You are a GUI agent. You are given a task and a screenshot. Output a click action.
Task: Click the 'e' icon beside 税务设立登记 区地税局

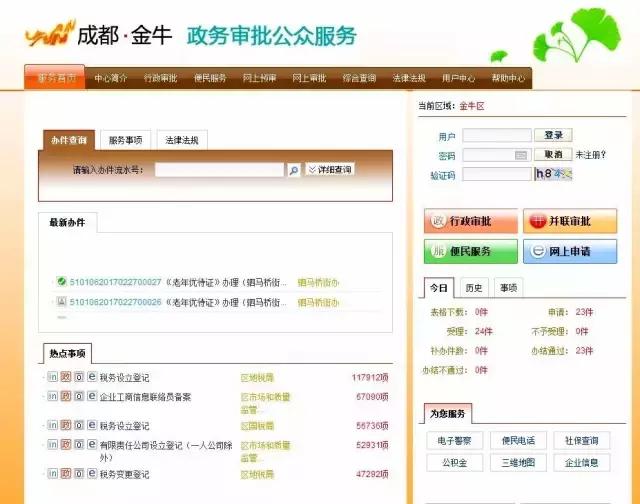pyautogui.click(x=92, y=377)
